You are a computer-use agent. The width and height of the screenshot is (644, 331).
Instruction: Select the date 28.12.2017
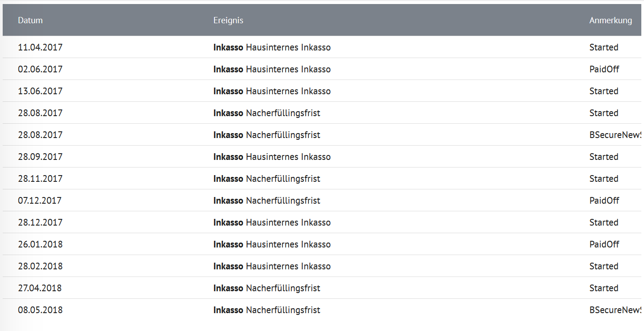point(40,222)
